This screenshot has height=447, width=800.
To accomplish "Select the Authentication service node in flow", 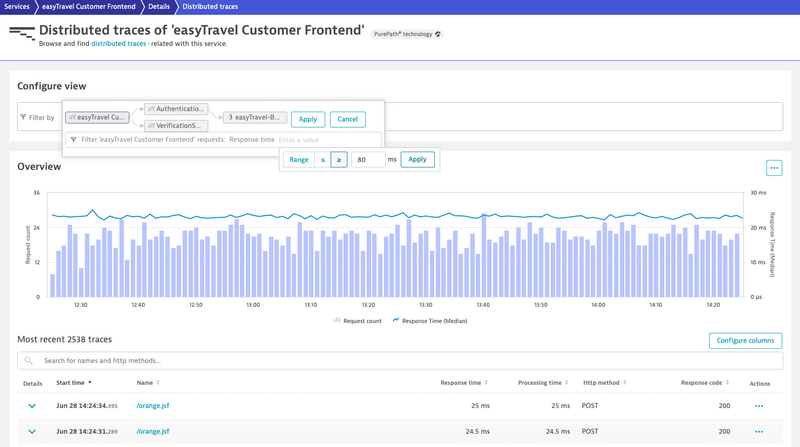I will pos(176,108).
